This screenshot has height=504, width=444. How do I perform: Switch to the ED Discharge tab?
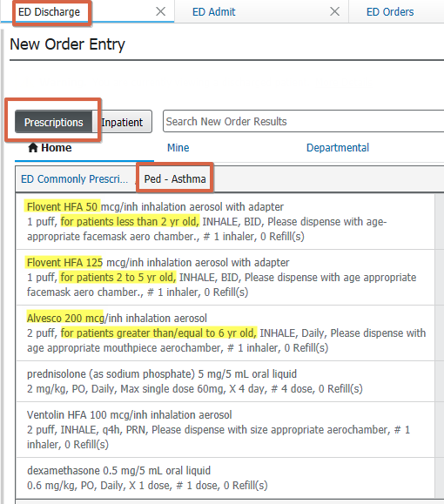click(x=50, y=12)
